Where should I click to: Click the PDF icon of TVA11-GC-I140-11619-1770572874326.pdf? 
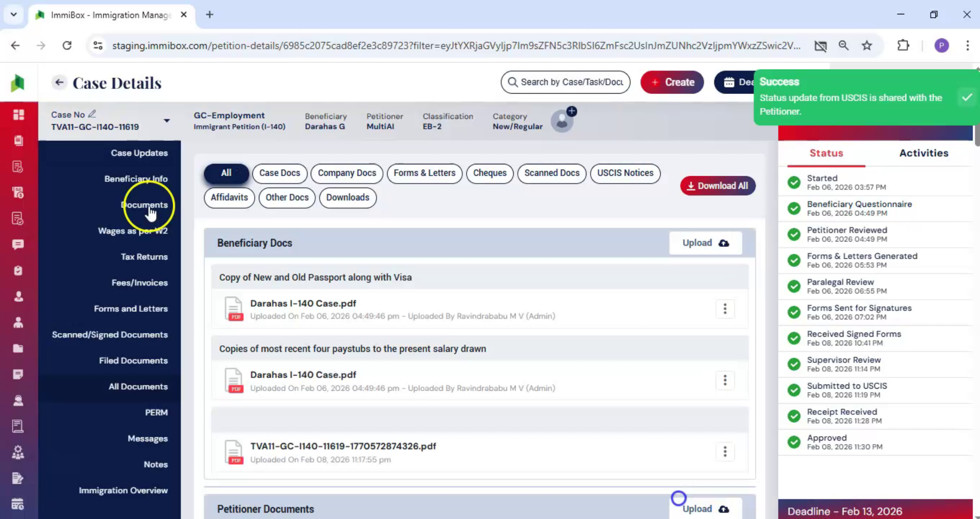234,452
